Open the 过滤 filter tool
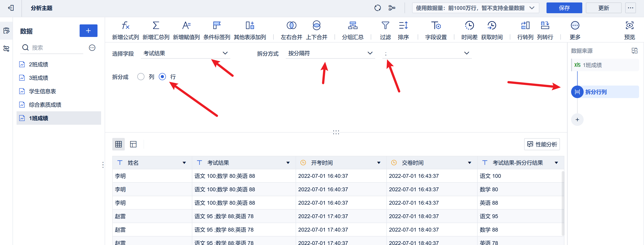This screenshot has height=245, width=644. (385, 26)
